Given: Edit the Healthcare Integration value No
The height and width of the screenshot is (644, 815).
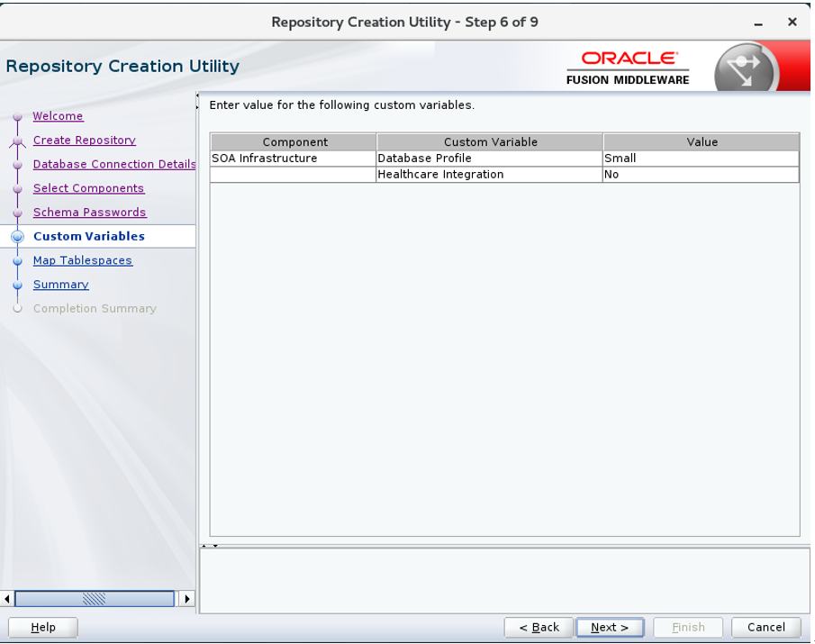Looking at the screenshot, I should click(701, 174).
